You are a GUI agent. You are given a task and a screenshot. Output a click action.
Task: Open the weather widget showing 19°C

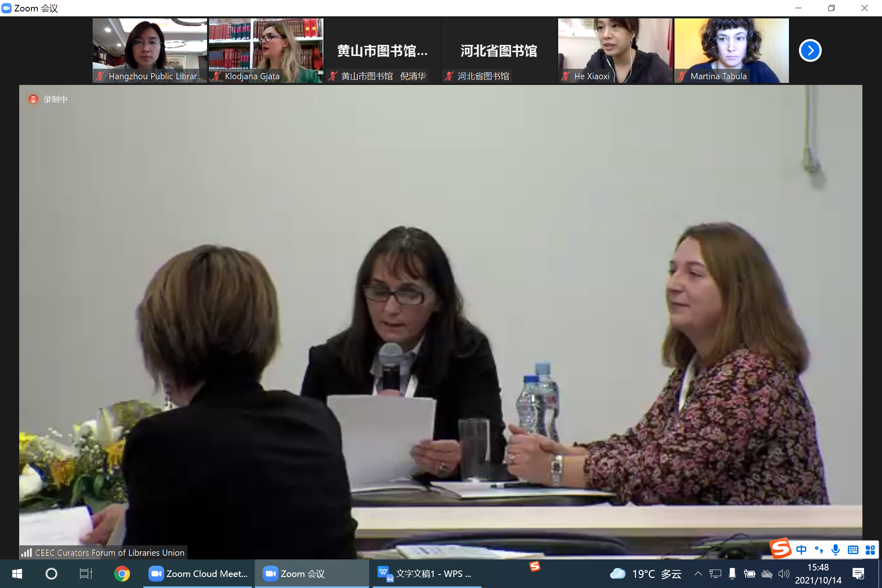(x=646, y=574)
